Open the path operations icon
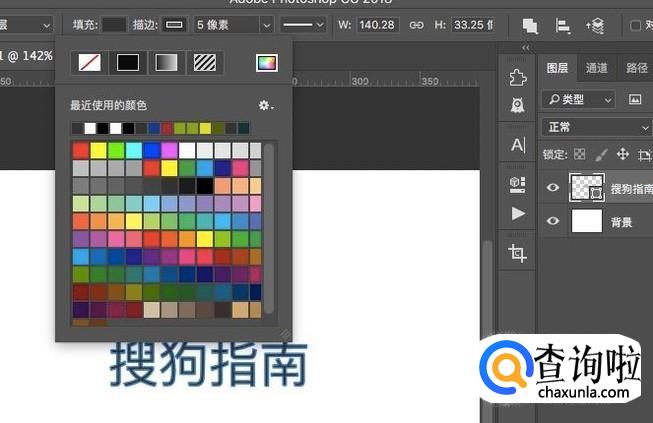This screenshot has height=423, width=653. [530, 26]
